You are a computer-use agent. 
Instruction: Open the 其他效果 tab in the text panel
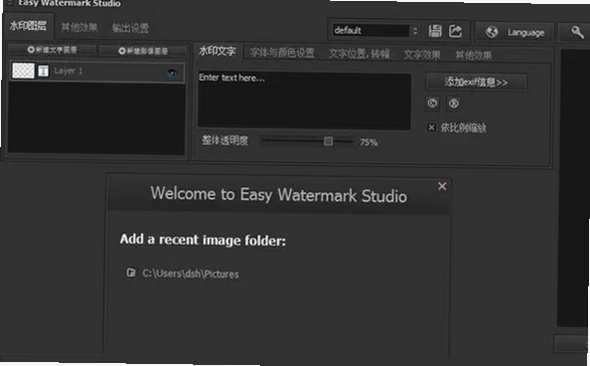coord(473,56)
